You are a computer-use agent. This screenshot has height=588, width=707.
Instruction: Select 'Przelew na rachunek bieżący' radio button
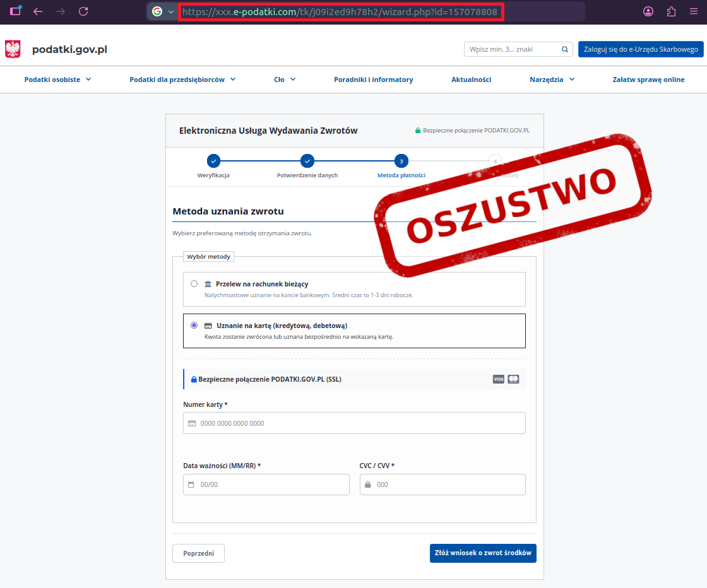pos(194,284)
